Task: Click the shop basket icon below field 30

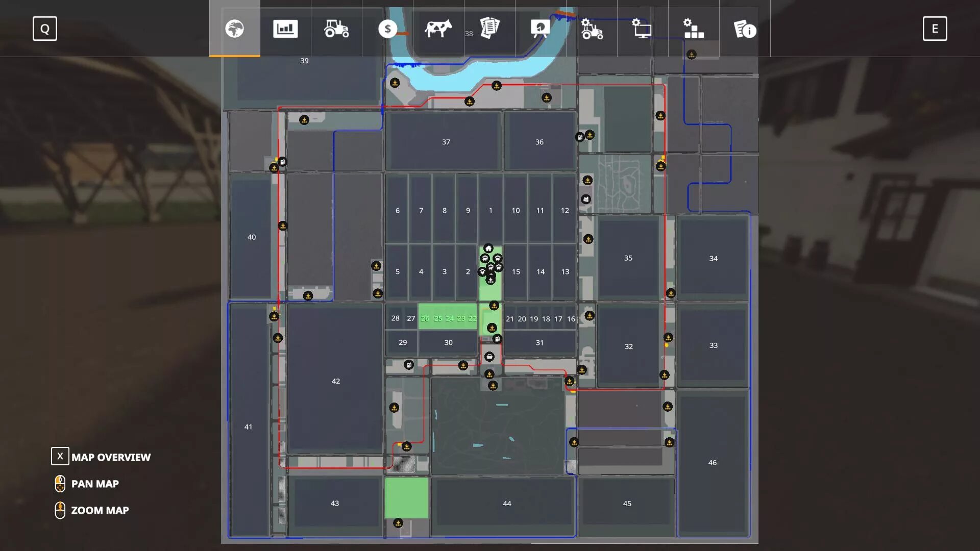Action: point(489,357)
